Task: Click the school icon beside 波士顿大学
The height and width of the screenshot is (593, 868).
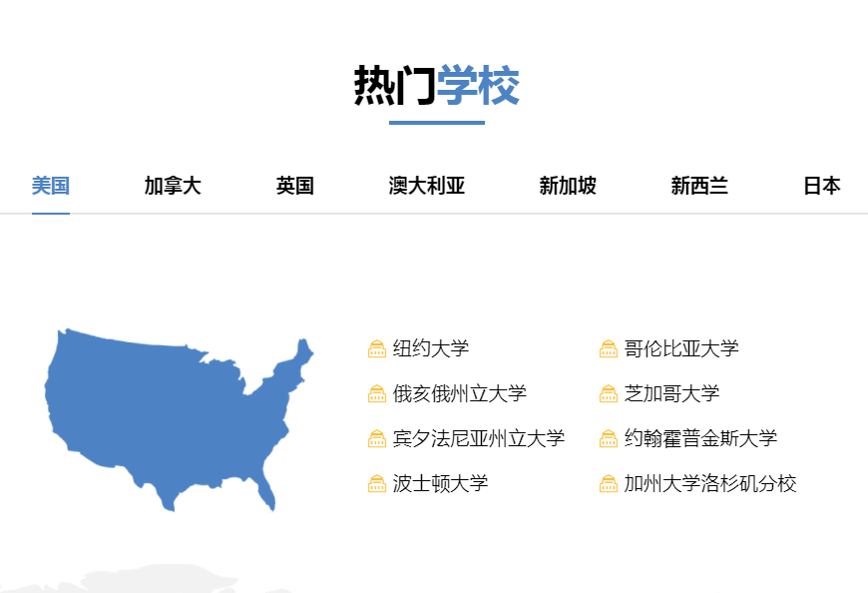Action: (376, 483)
